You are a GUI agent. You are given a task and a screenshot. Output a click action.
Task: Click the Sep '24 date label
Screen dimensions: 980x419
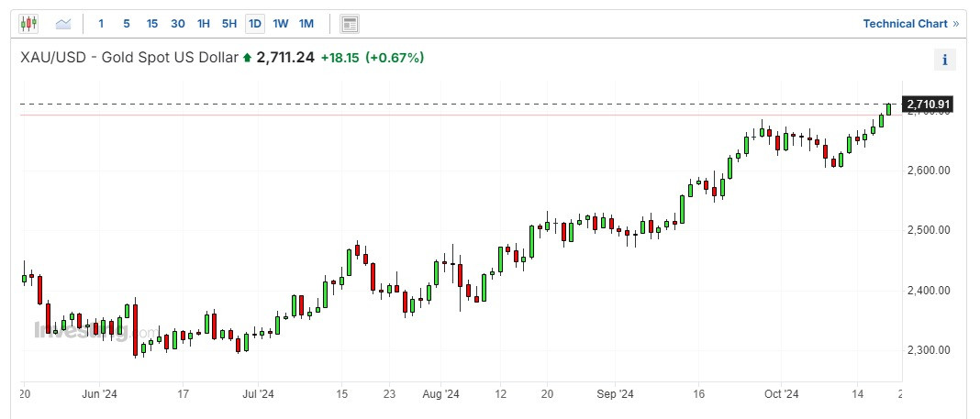(615, 394)
